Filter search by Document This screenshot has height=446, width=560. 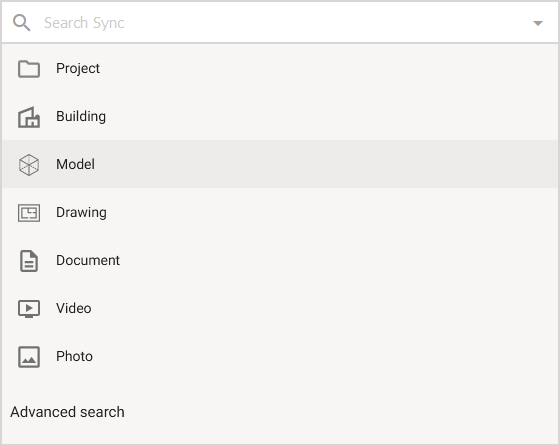coord(280,260)
